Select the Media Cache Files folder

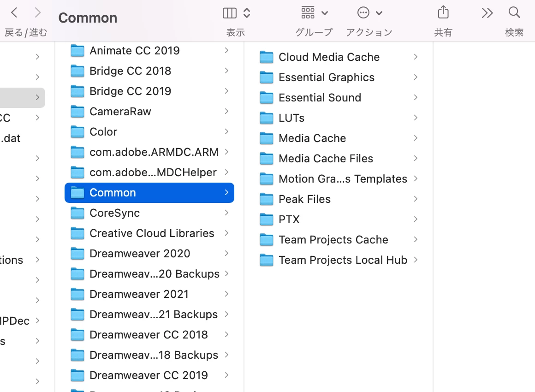coord(339,158)
